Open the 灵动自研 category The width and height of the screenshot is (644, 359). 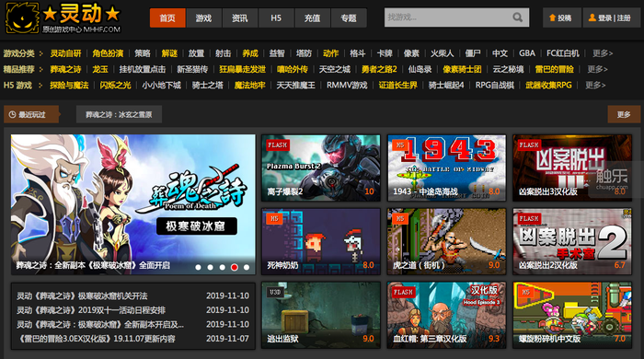tap(65, 53)
